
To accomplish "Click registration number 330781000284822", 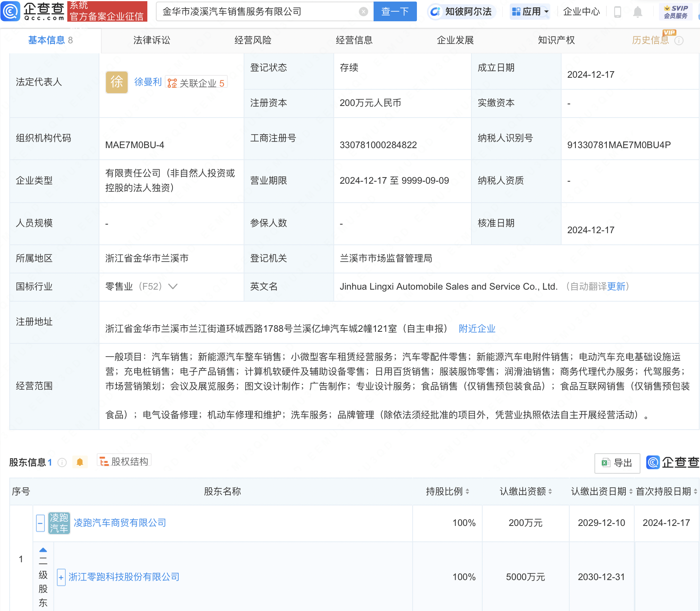I will tap(378, 145).
